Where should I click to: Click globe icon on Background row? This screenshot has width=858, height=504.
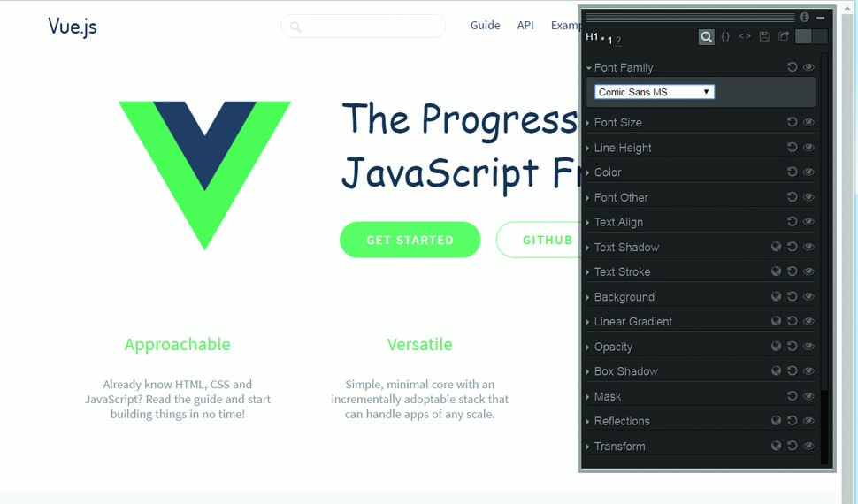776,296
